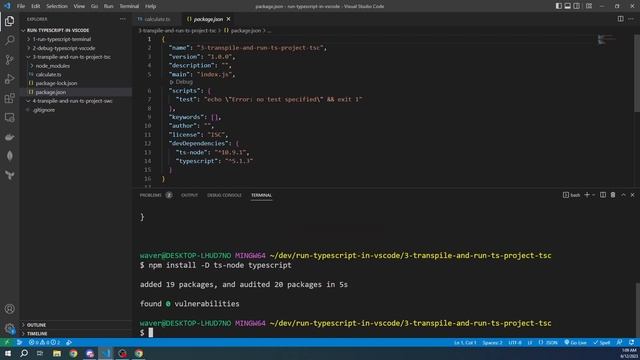640x360 pixels.
Task: Click the UTF-8 encoding in status bar
Action: [x=515, y=342]
